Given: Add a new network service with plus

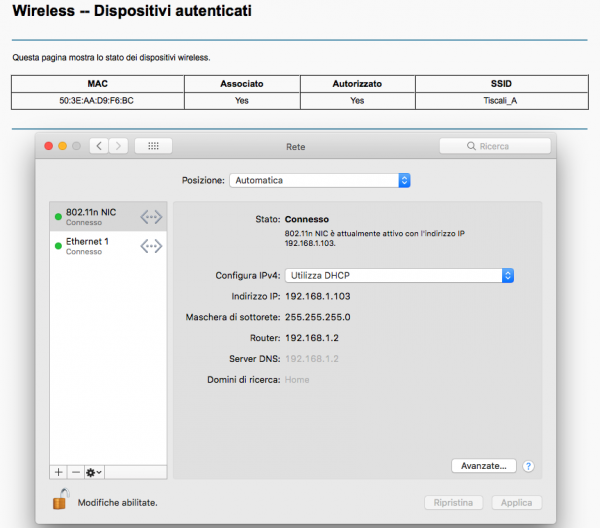Looking at the screenshot, I should (x=59, y=472).
